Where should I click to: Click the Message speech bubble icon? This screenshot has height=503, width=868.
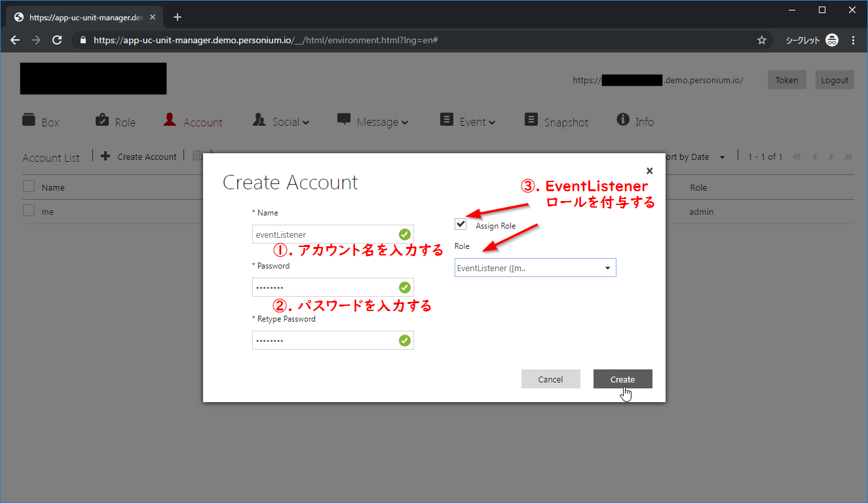pyautogui.click(x=343, y=119)
